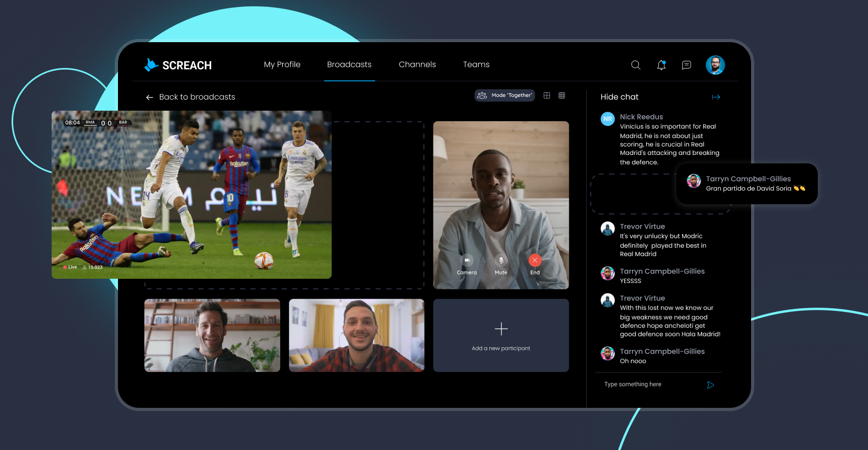This screenshot has height=450, width=868.
Task: Select participant video with bookshelf background
Action: tap(212, 336)
